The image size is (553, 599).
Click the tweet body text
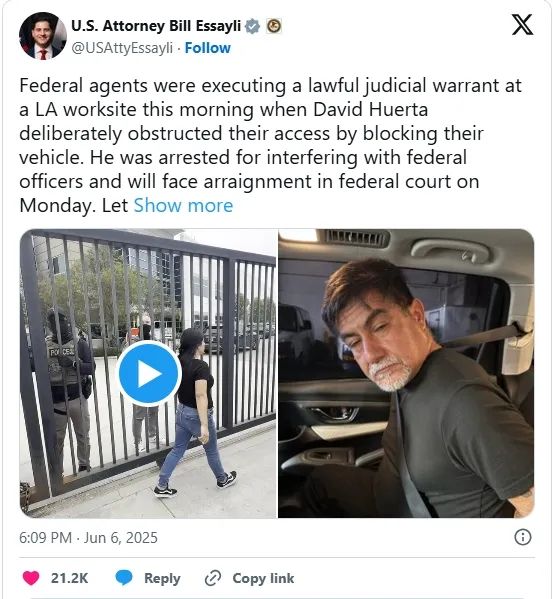270,145
